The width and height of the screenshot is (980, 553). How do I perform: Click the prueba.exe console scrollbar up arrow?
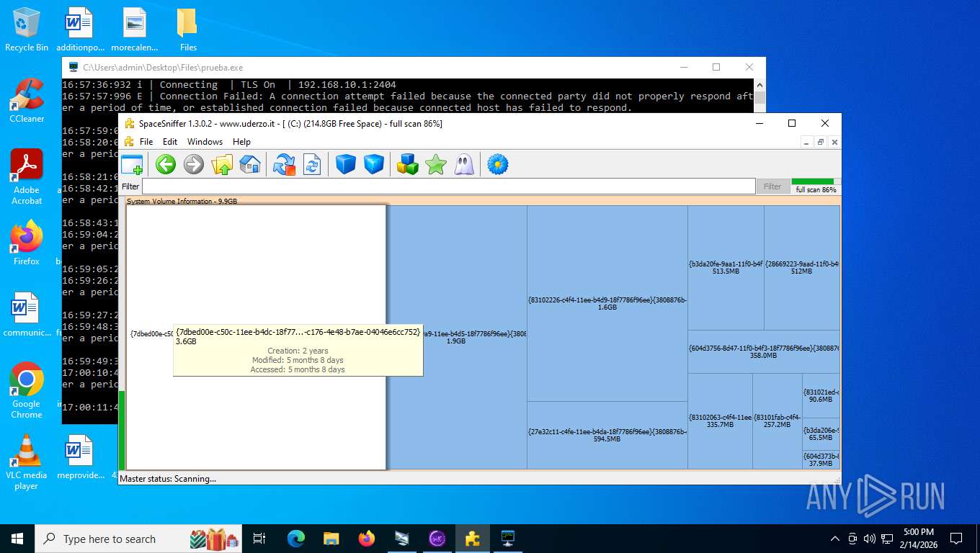pyautogui.click(x=759, y=85)
